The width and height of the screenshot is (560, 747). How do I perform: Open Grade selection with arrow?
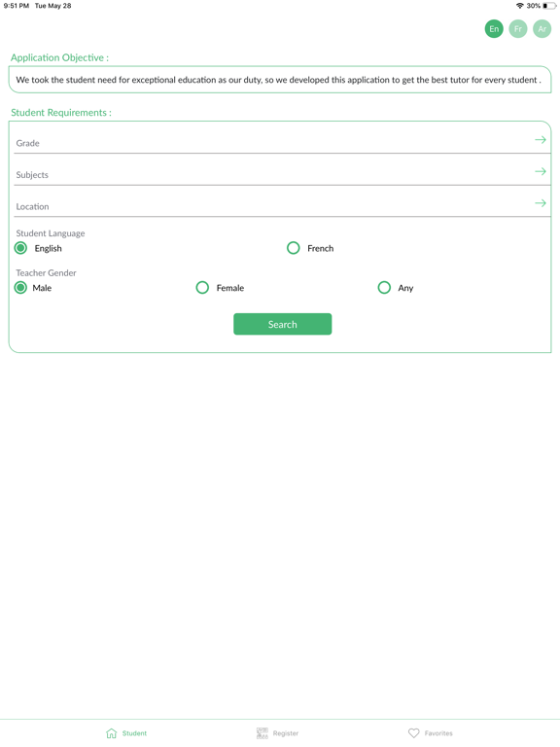click(541, 140)
